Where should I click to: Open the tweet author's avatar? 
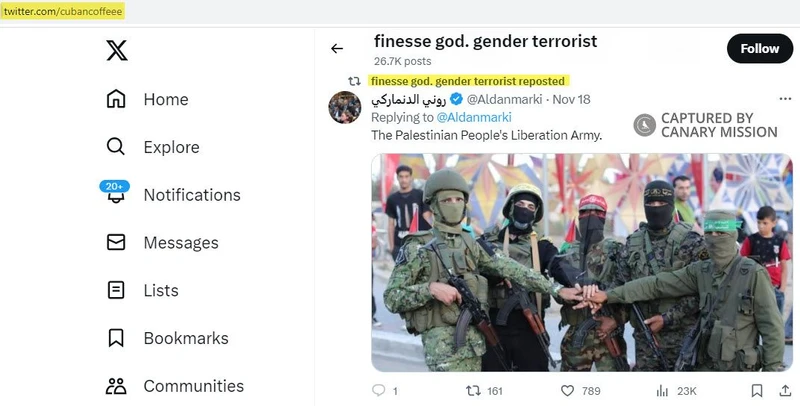click(x=345, y=108)
